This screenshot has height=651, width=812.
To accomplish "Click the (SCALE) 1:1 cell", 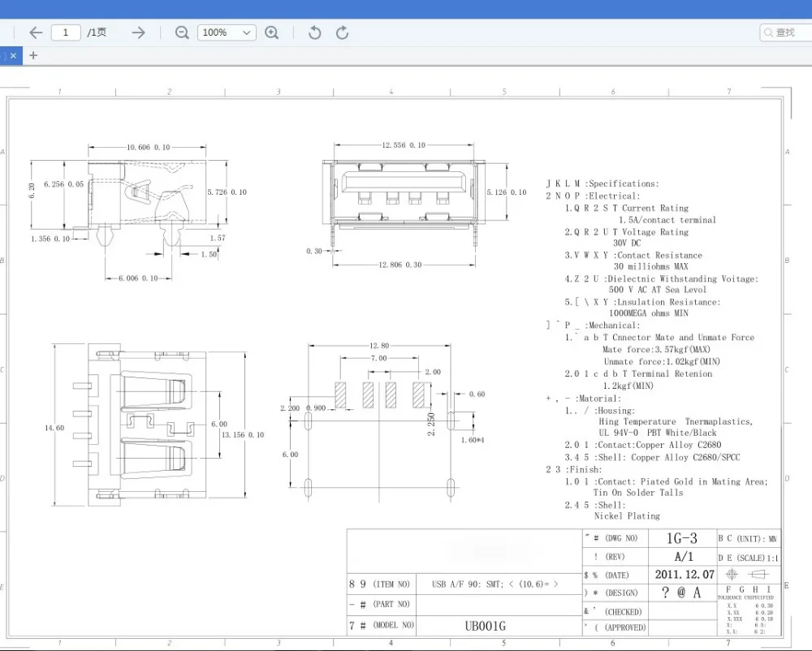I will [749, 558].
